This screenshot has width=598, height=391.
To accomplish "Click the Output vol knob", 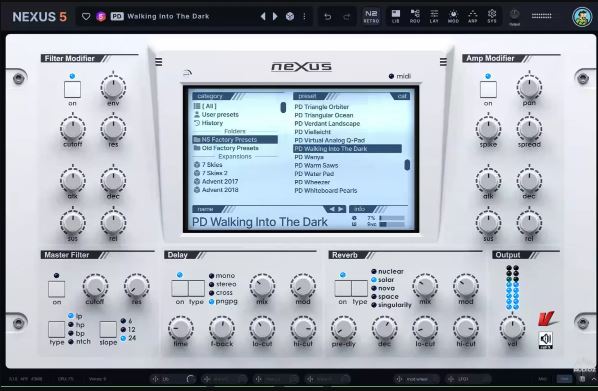I will [x=512, y=328].
